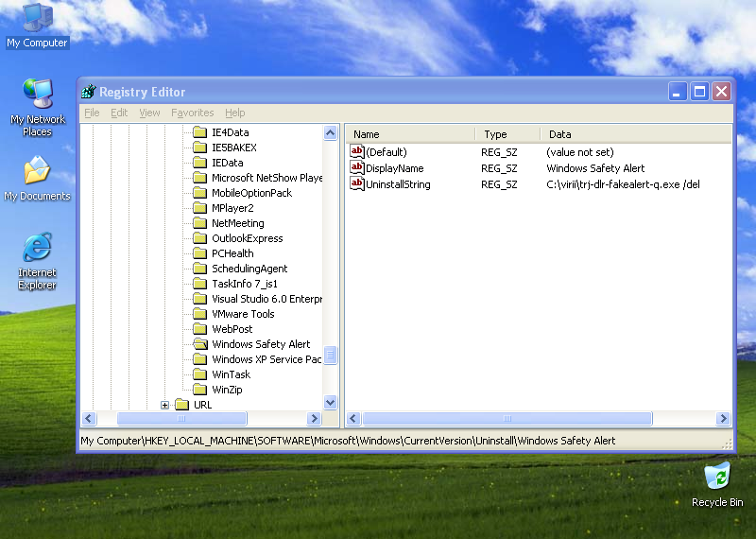Click the values pane scroll right arrow
Viewport: 756px width, 539px height.
coord(723,418)
